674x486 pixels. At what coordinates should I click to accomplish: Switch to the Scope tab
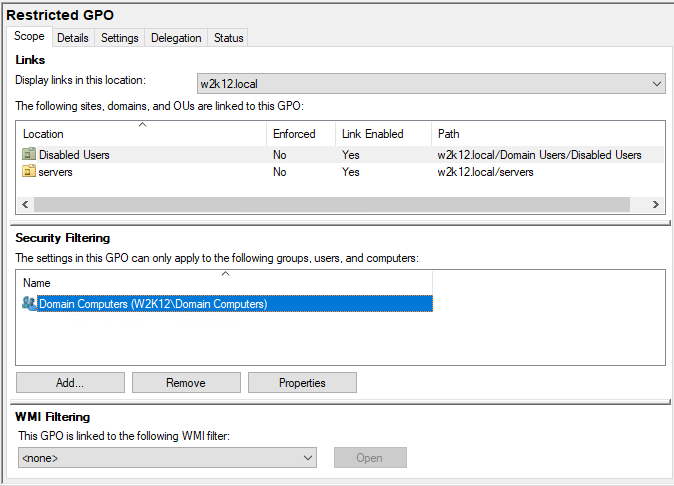[29, 37]
